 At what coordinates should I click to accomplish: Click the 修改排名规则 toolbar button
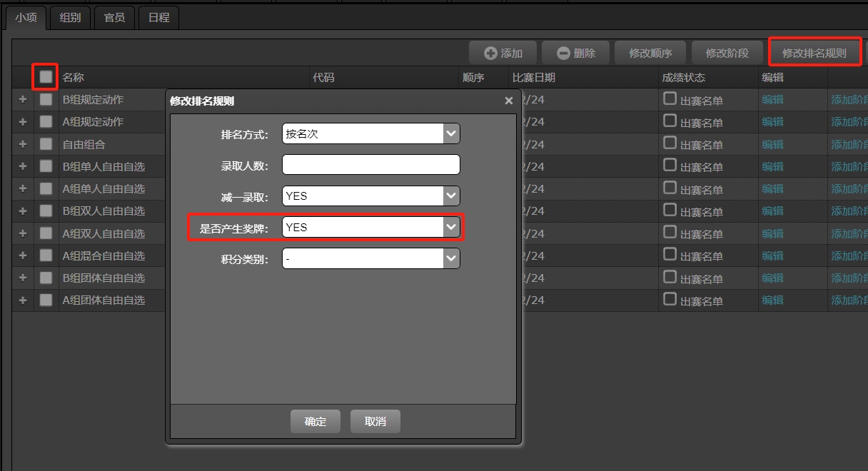tap(814, 53)
